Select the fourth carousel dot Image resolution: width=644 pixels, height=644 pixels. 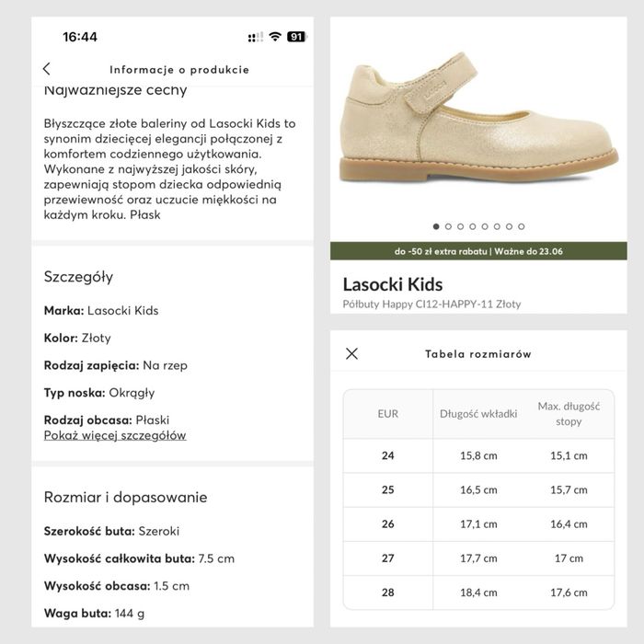(x=473, y=226)
